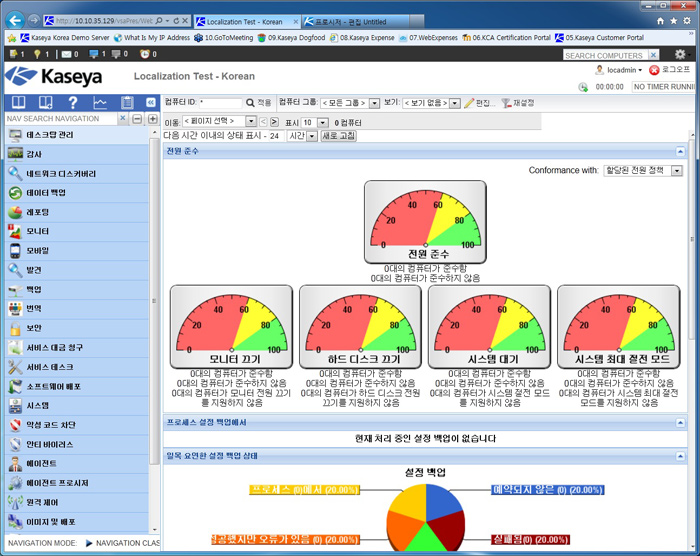Collapse the 프로세스 설정 백업에서 section
The image size is (700, 556).
click(680, 422)
